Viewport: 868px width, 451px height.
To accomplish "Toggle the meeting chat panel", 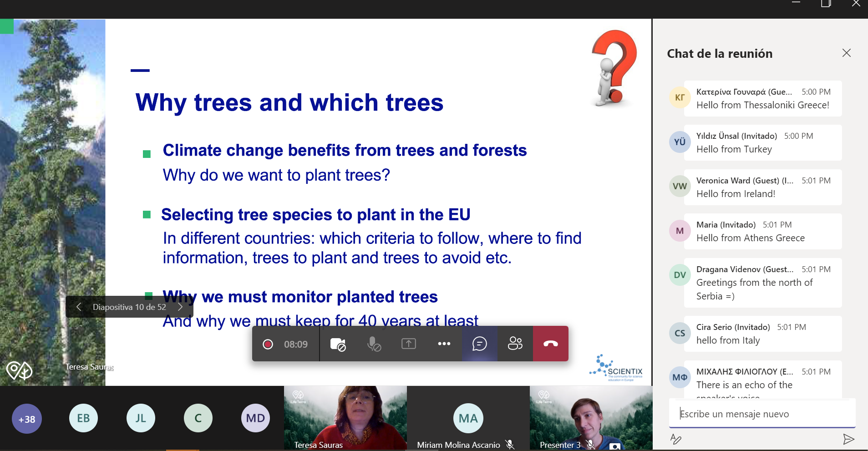I will 480,344.
